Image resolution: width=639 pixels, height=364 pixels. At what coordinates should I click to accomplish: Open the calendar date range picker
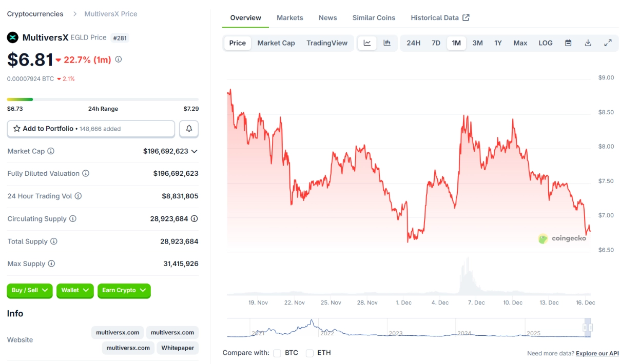point(568,43)
